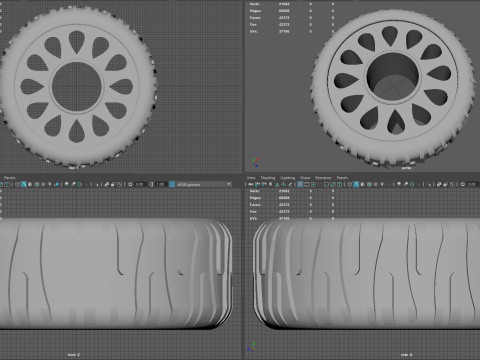Click exposure icon in side view toolbar

[x=463, y=184]
